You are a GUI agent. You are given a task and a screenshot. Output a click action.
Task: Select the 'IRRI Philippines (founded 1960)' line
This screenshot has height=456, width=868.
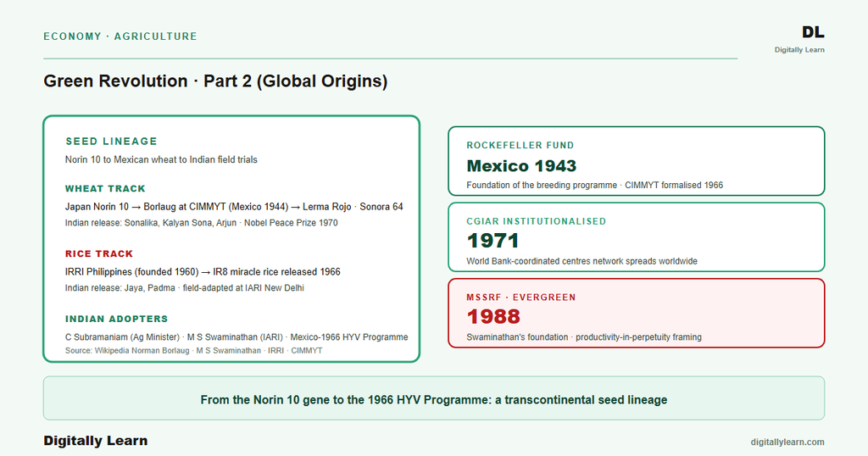(203, 272)
